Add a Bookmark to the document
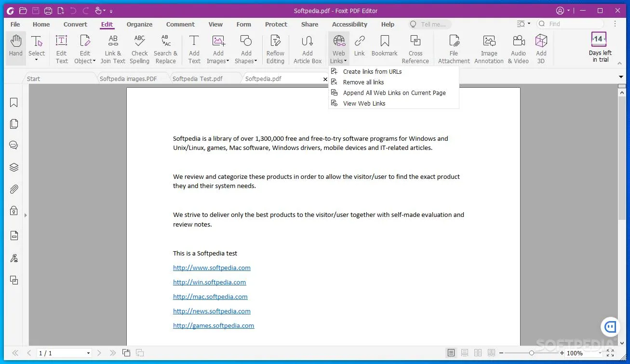This screenshot has width=630, height=364. pyautogui.click(x=384, y=47)
